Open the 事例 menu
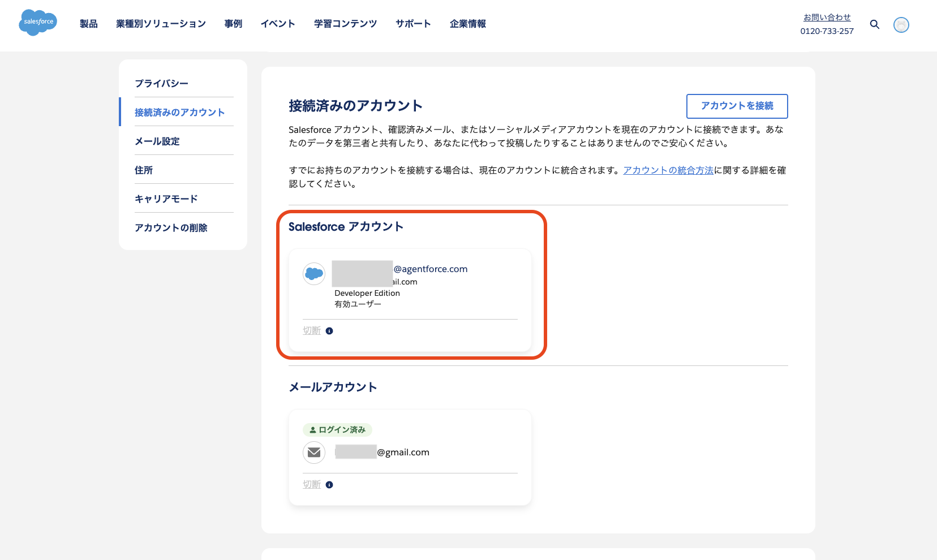The image size is (937, 560). (x=233, y=24)
